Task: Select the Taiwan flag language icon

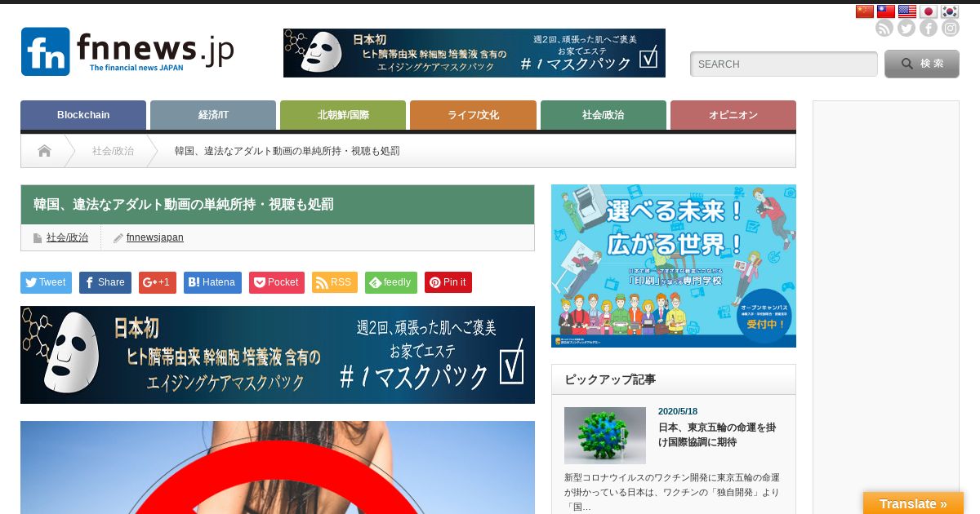Action: click(x=886, y=11)
